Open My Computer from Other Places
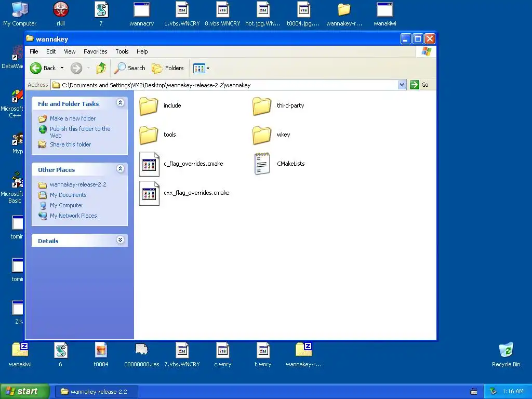The width and height of the screenshot is (532, 399). pyautogui.click(x=66, y=205)
